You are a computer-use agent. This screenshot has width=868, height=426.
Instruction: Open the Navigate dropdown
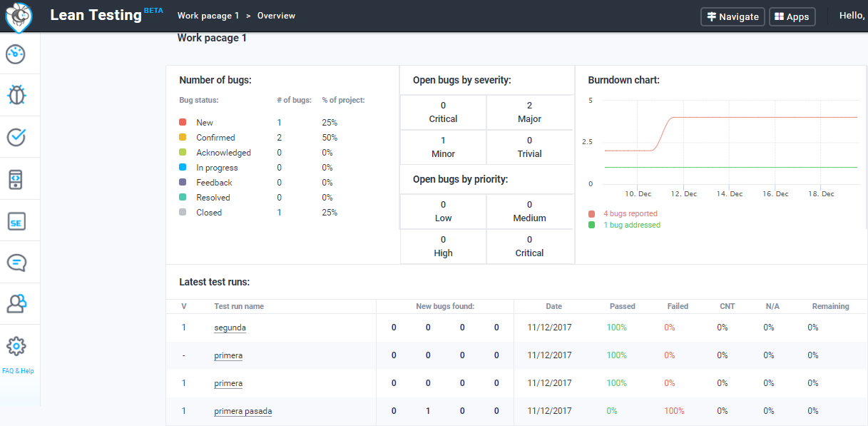(732, 16)
